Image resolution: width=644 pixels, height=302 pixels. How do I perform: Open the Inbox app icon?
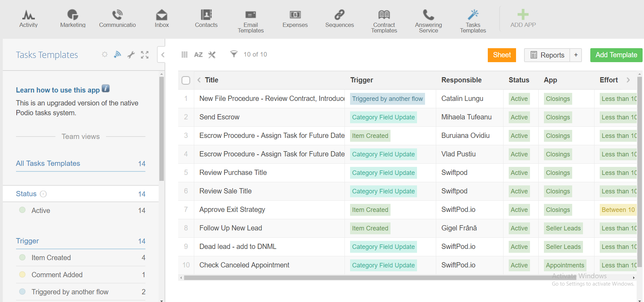(162, 15)
